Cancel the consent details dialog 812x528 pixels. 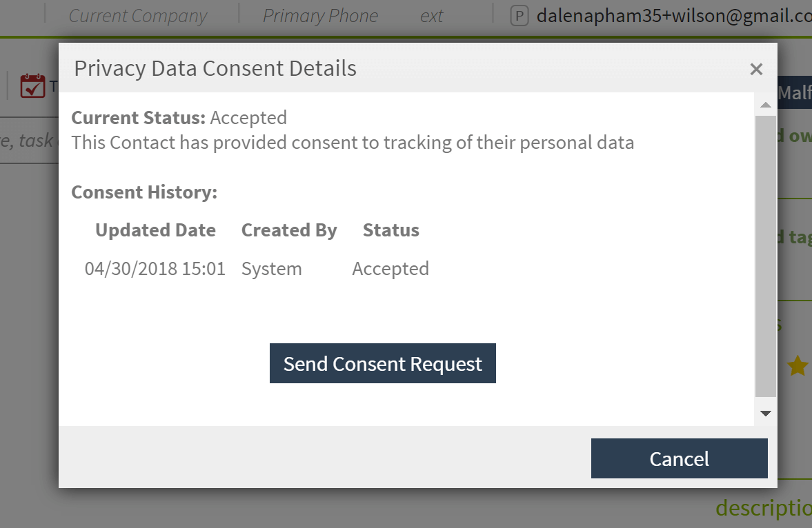(679, 458)
